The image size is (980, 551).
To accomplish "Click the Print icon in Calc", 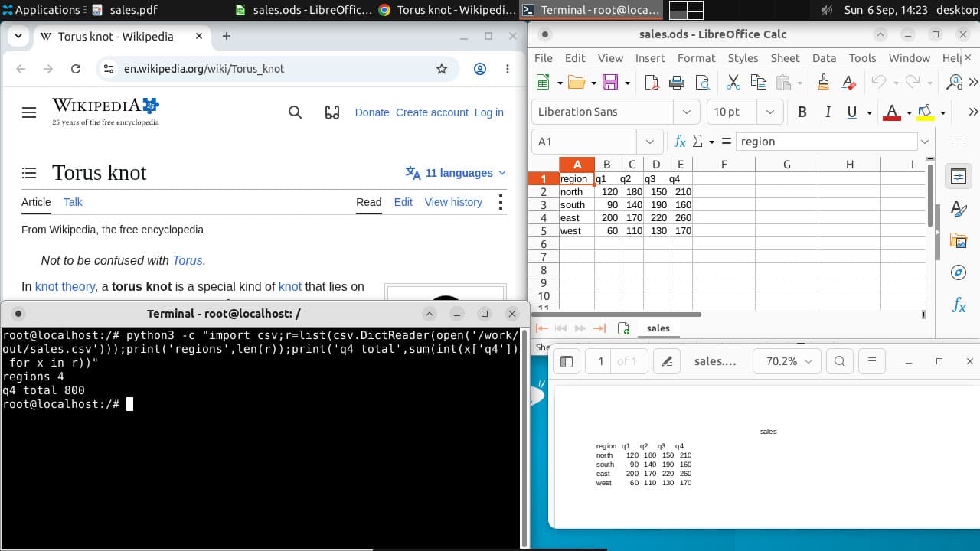I will [x=677, y=83].
